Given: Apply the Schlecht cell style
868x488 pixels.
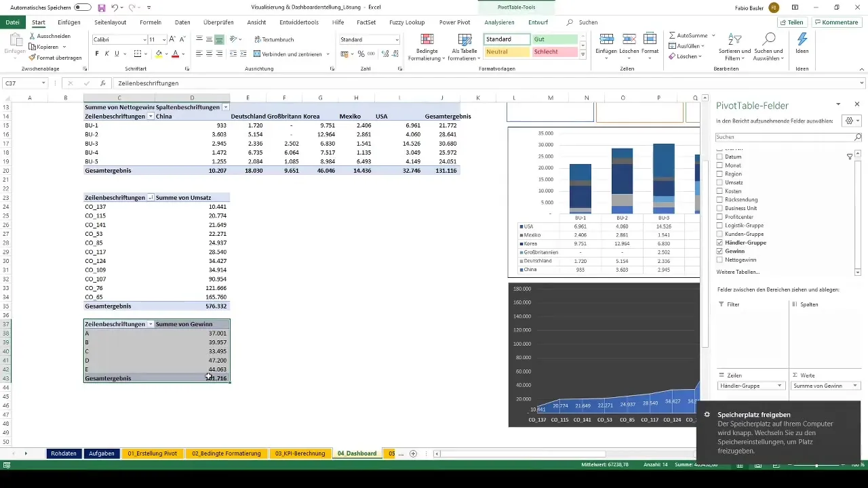Looking at the screenshot, I should pyautogui.click(x=554, y=52).
